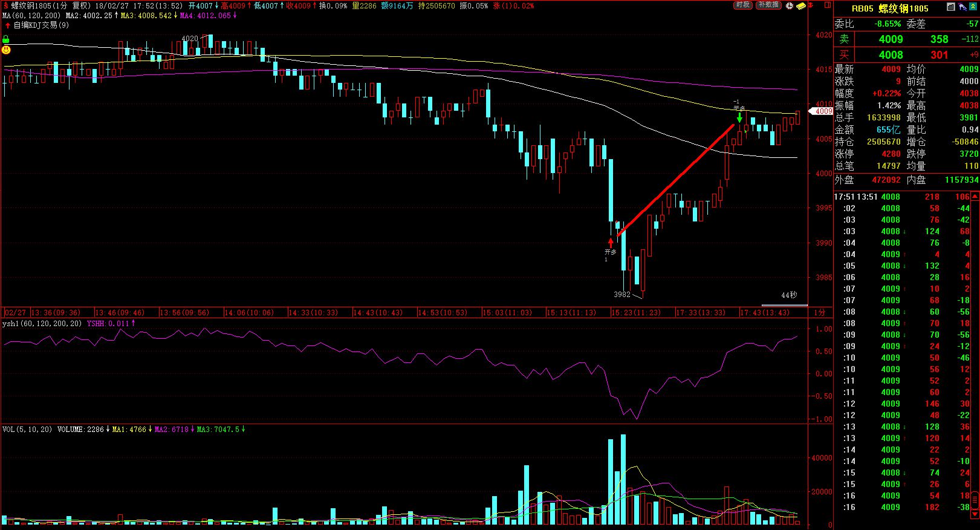This screenshot has height=530, width=980.
Task: Click the 补数据 data-supplement button
Action: coord(768,5)
